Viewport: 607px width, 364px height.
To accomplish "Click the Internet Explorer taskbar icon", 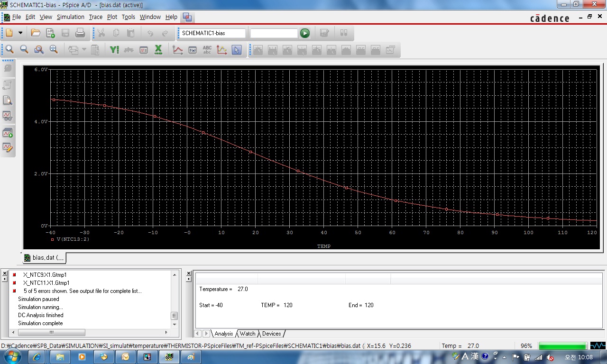I will tap(37, 357).
